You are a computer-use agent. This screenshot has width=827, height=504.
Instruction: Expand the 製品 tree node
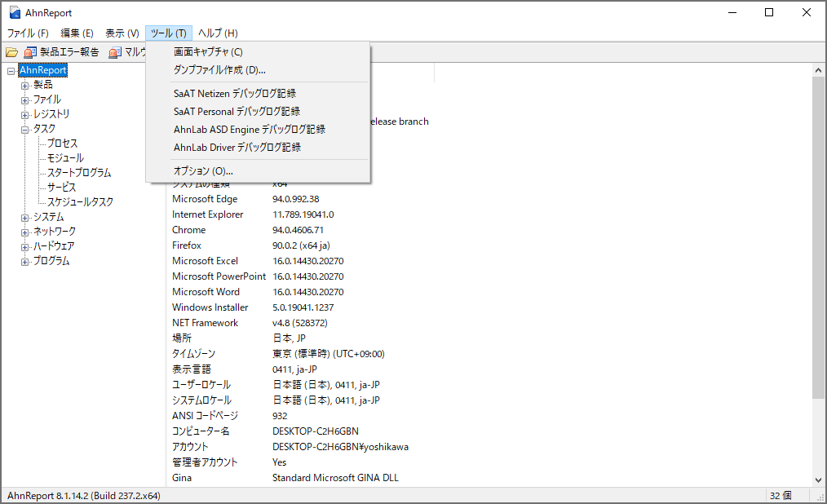(x=24, y=86)
